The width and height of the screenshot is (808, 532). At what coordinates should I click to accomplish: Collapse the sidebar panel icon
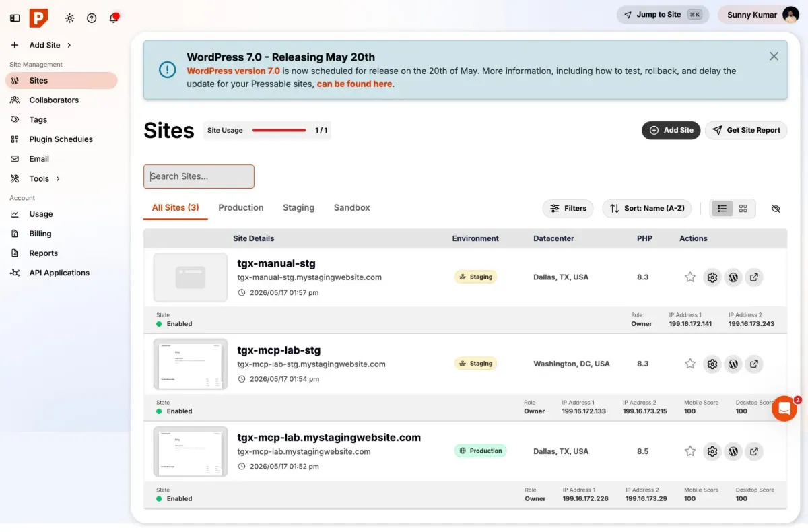(15, 18)
